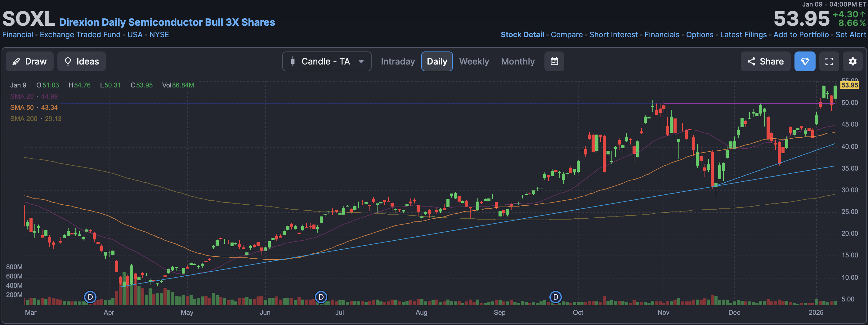Click the dividend marker near October
Image resolution: width=868 pixels, height=325 pixels.
[555, 297]
